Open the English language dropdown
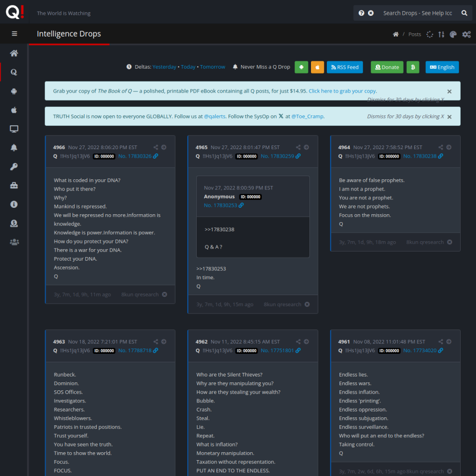The image size is (476, 476). (x=442, y=67)
